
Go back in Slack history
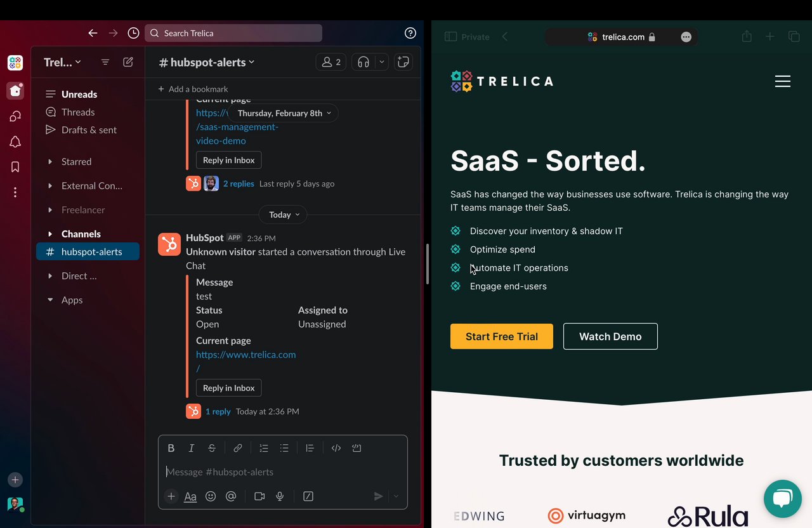point(93,33)
